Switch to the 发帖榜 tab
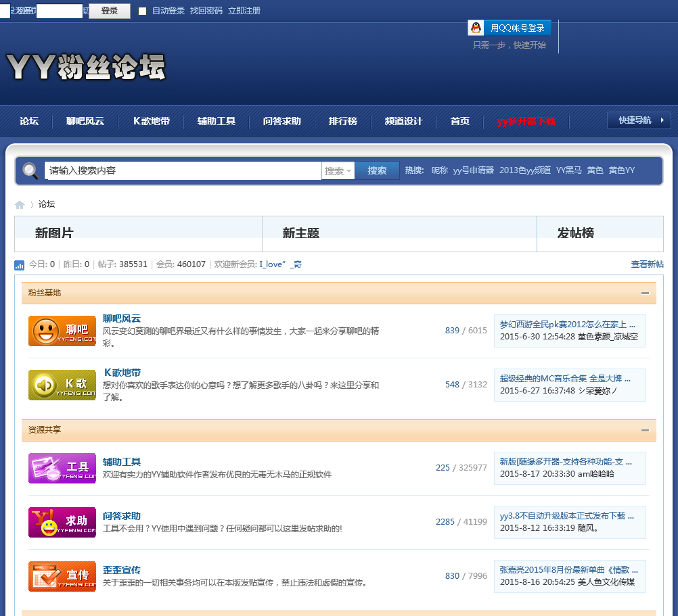This screenshot has width=678, height=616. [576, 233]
